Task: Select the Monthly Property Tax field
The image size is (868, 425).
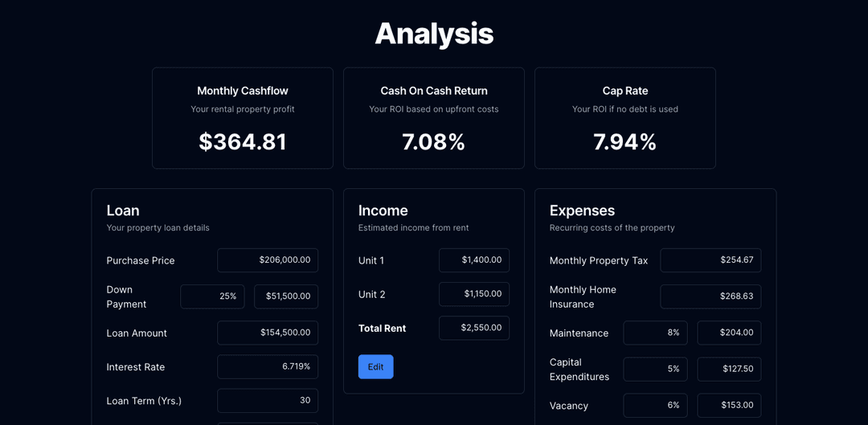Action: [x=710, y=260]
